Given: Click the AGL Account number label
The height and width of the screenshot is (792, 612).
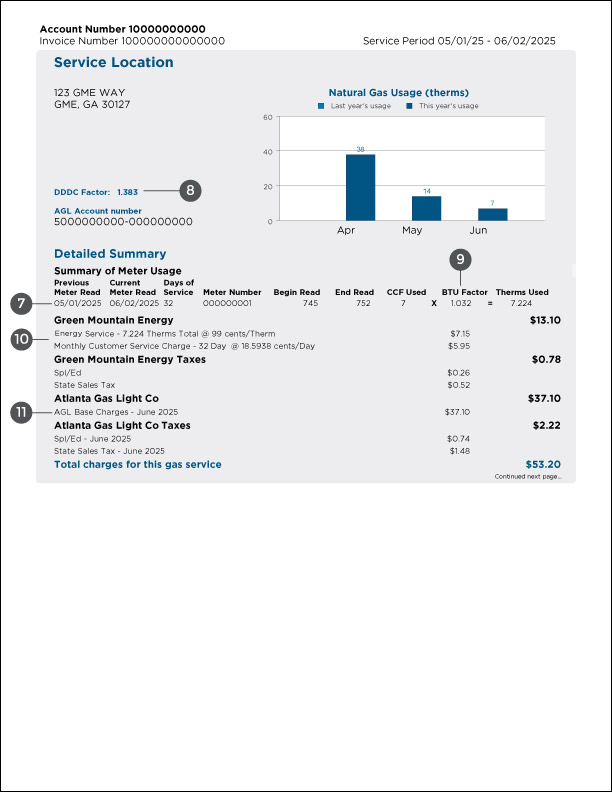Looking at the screenshot, I should point(98,211).
